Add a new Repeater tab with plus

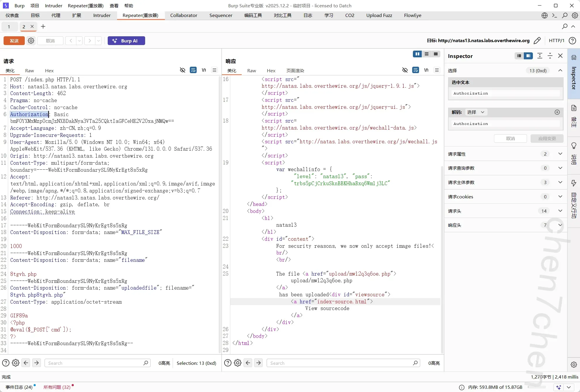click(x=43, y=27)
